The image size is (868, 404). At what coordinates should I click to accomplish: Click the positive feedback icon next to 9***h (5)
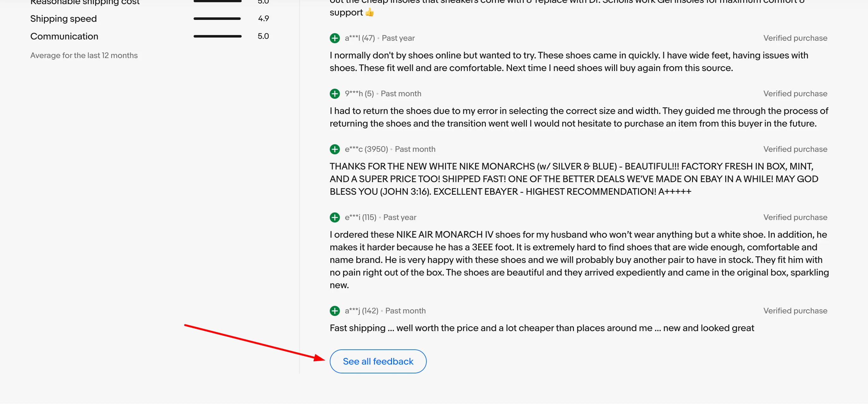[x=335, y=94]
